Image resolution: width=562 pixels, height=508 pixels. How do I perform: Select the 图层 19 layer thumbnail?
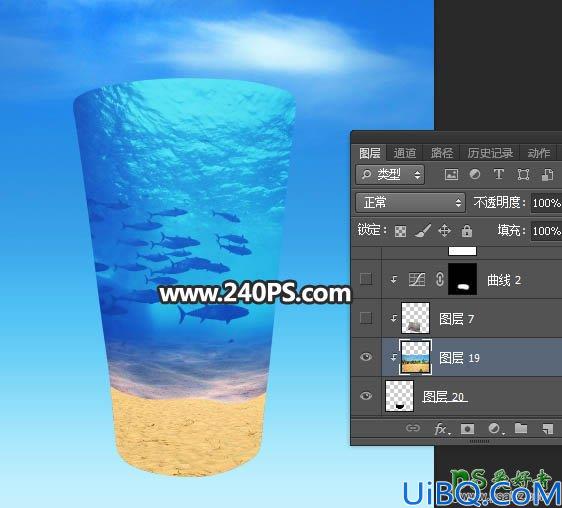[x=415, y=357]
